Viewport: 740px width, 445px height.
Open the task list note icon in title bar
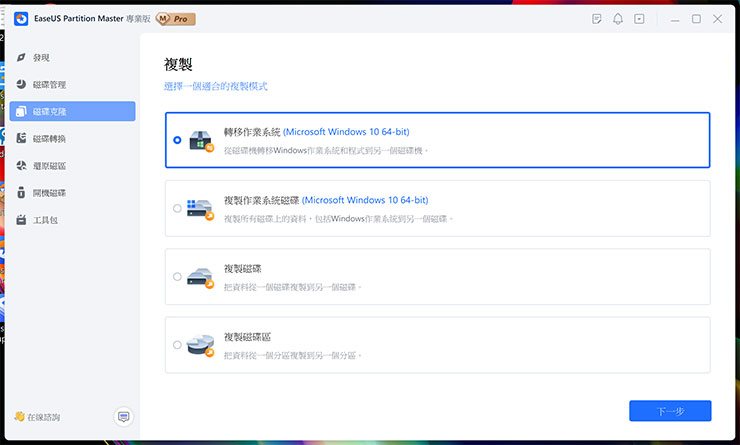pyautogui.click(x=597, y=19)
